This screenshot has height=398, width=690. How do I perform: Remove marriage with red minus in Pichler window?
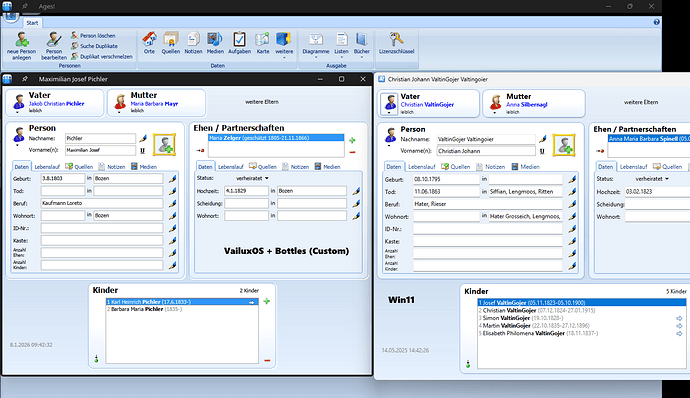click(x=352, y=152)
